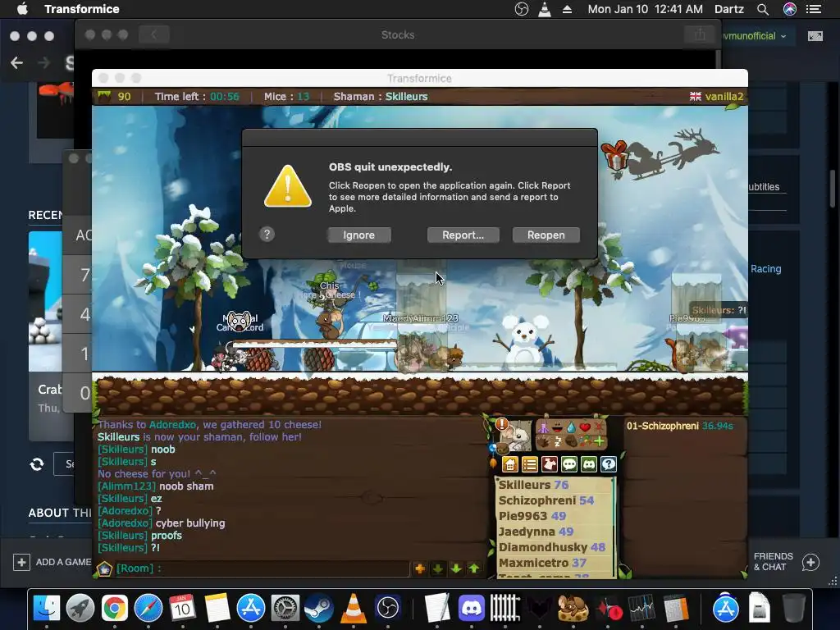The image size is (840, 630).
Task: Click [Alimm123] name in the chat log
Action: tap(127, 486)
